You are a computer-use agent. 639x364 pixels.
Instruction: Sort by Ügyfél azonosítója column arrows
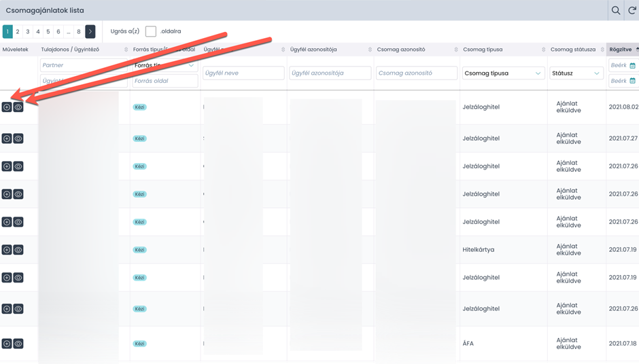tap(370, 50)
